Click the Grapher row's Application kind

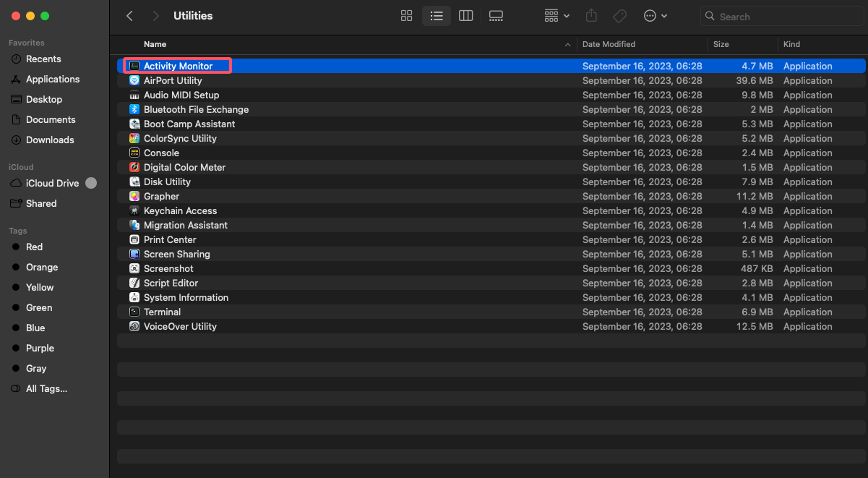point(808,196)
